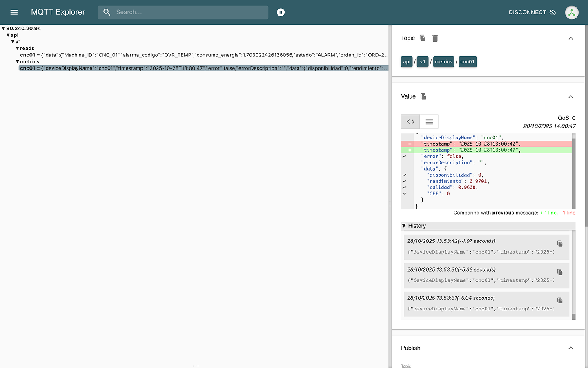Click the DISCONNECT button
This screenshot has height=368, width=588.
click(532, 12)
